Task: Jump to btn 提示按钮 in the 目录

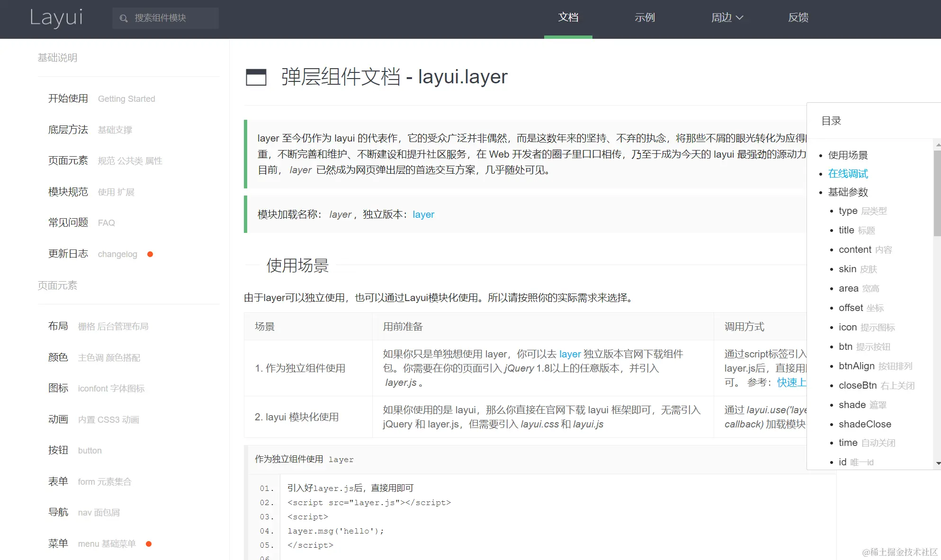Action: (x=864, y=347)
